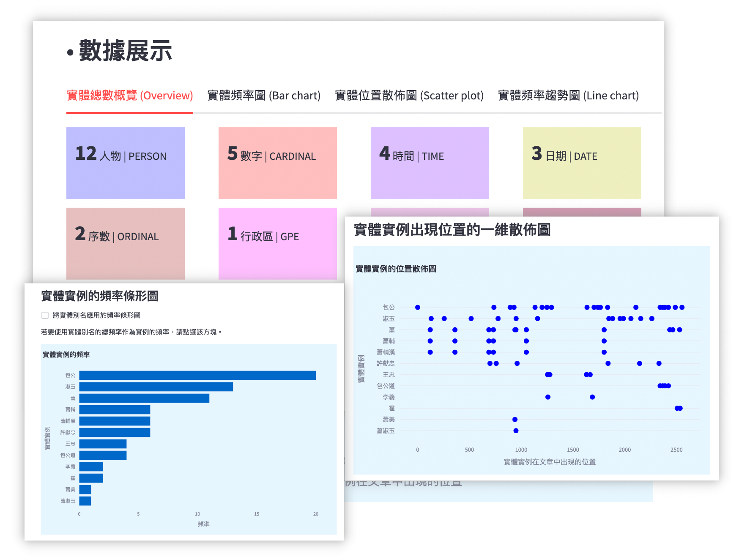Select the 5 數字 CARDINAL card
The width and height of the screenshot is (739, 560).
277,163
